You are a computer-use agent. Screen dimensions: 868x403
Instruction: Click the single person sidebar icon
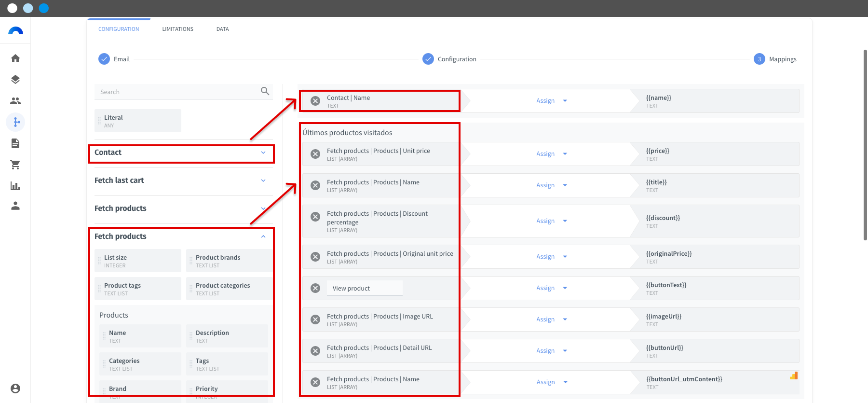point(15,206)
